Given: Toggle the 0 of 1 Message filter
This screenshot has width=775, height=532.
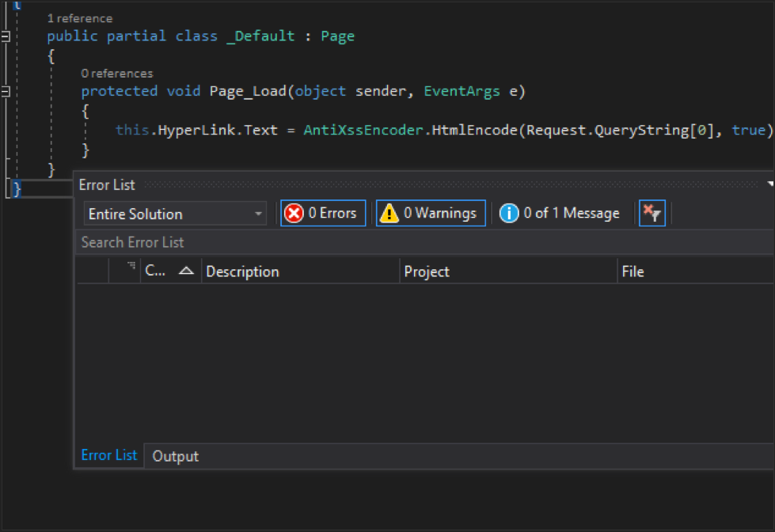Looking at the screenshot, I should point(560,213).
